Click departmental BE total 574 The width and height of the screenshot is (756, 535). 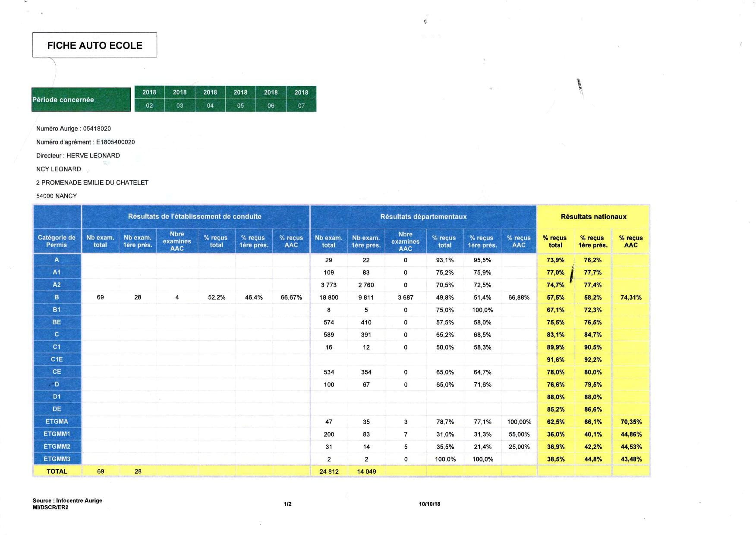point(329,322)
